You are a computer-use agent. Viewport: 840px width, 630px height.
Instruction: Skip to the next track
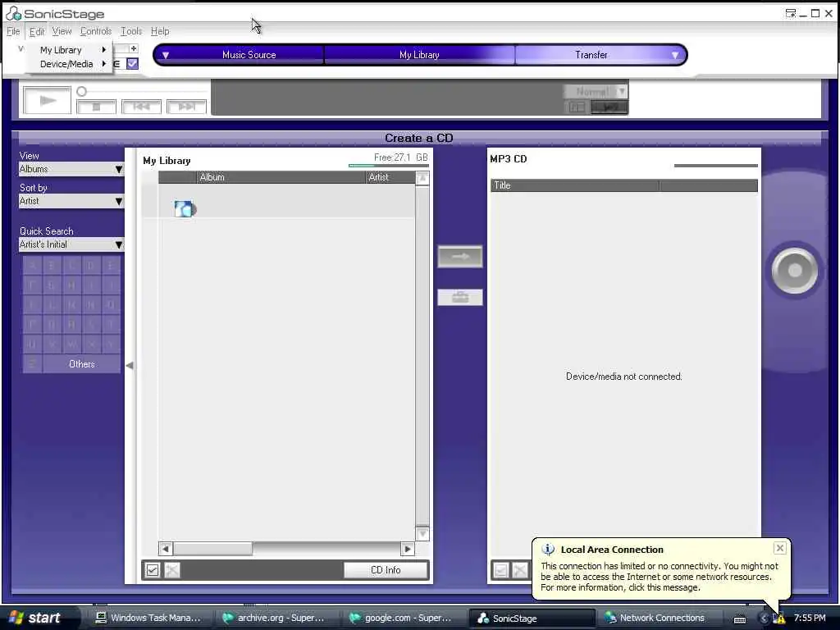click(186, 107)
